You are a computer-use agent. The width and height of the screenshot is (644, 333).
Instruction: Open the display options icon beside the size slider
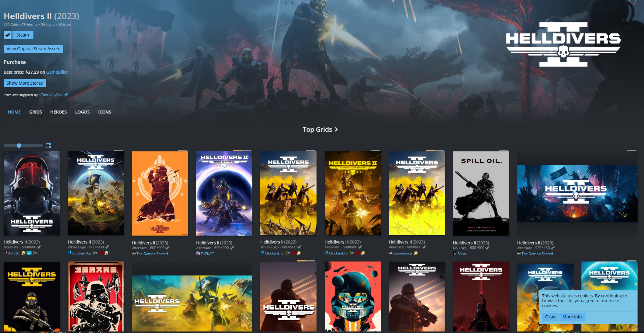coord(48,145)
